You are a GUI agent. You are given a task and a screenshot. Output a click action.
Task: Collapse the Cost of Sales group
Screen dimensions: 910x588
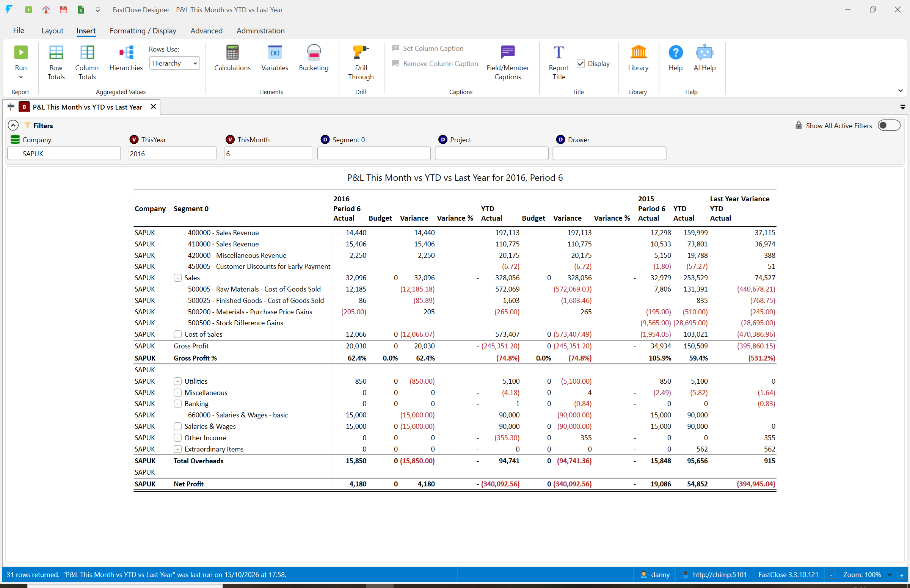tap(177, 334)
